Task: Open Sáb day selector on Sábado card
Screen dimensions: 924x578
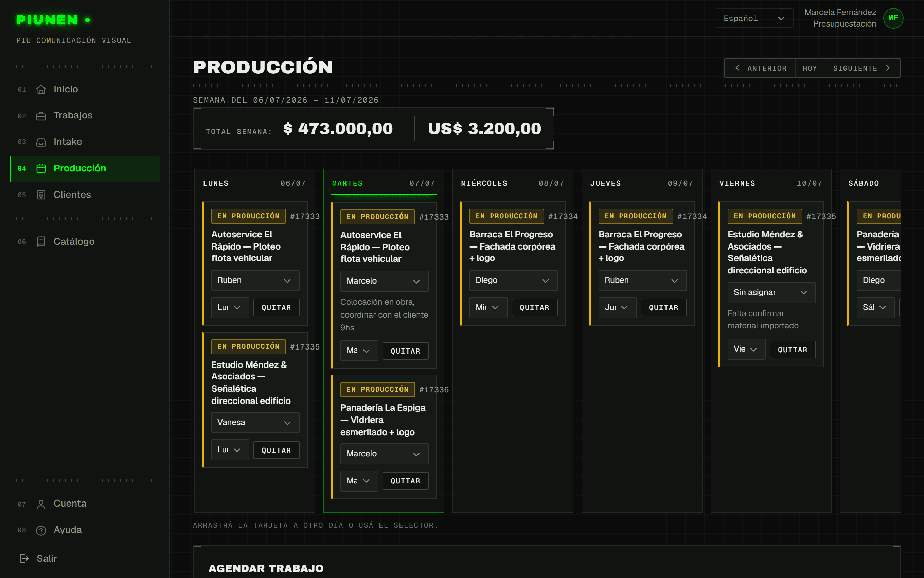Action: click(875, 308)
